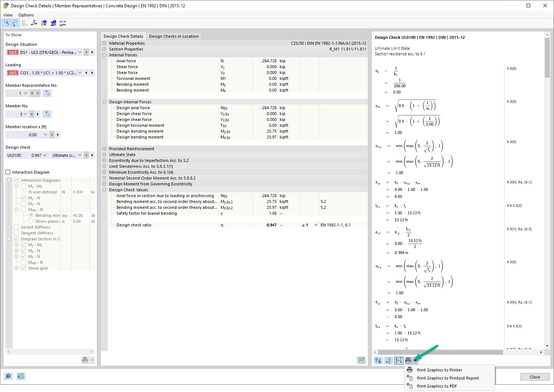Check the Tangent Stiffness checkbox
This screenshot has height=392, width=554.
coord(16,233)
